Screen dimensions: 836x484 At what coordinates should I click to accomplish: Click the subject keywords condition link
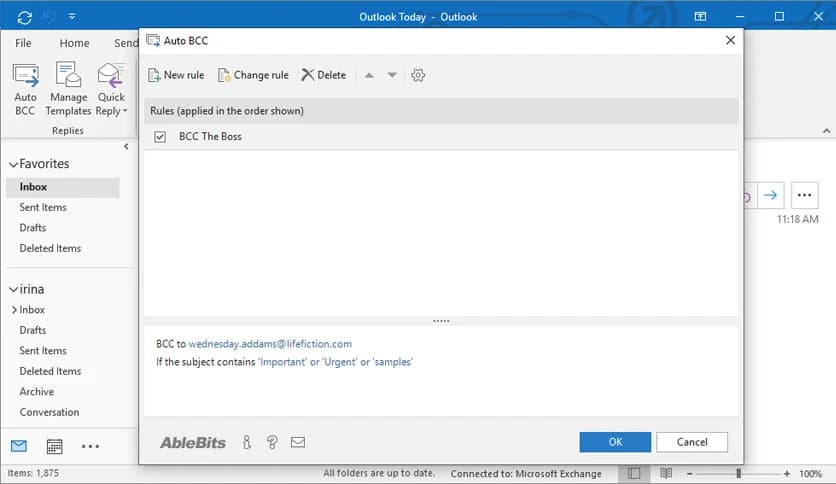tap(335, 362)
